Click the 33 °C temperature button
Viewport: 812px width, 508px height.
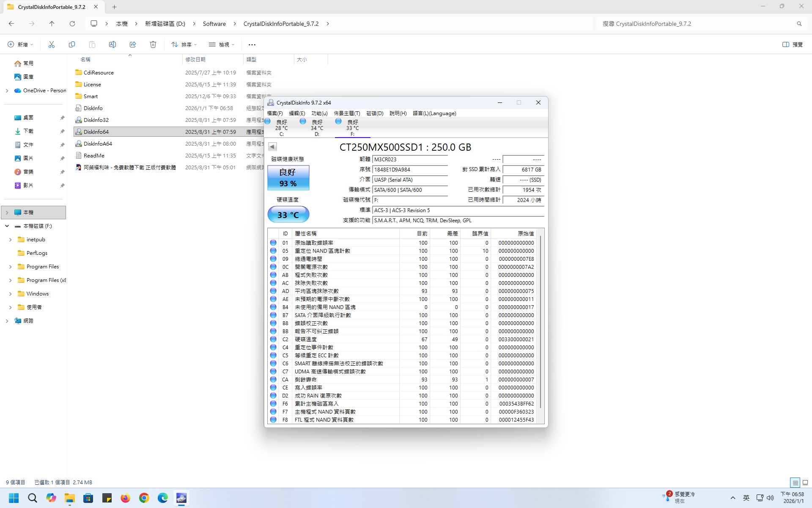(x=288, y=215)
